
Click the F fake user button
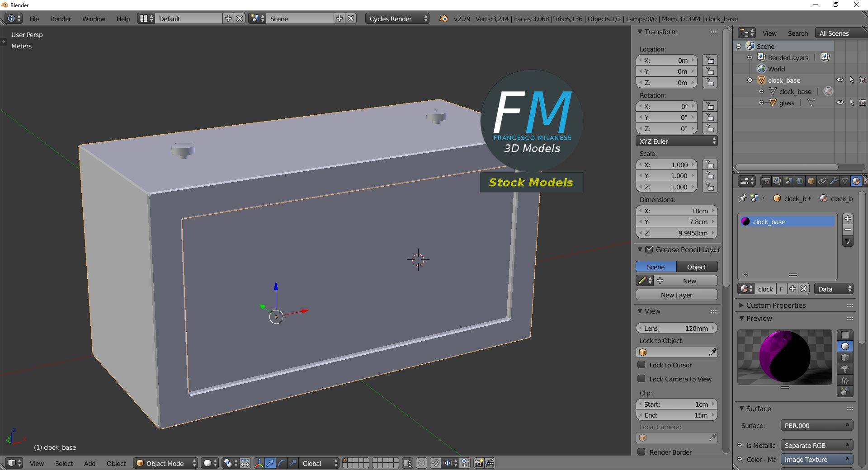781,289
